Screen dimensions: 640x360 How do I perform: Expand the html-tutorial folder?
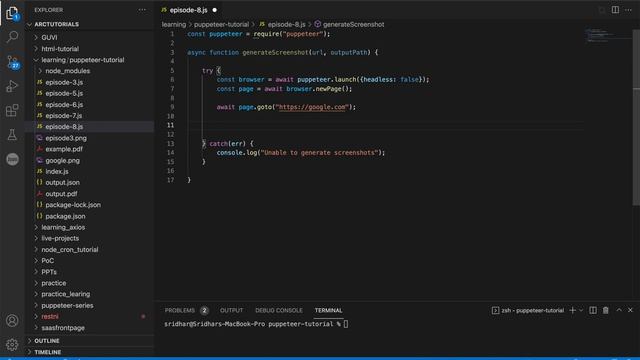(60, 49)
